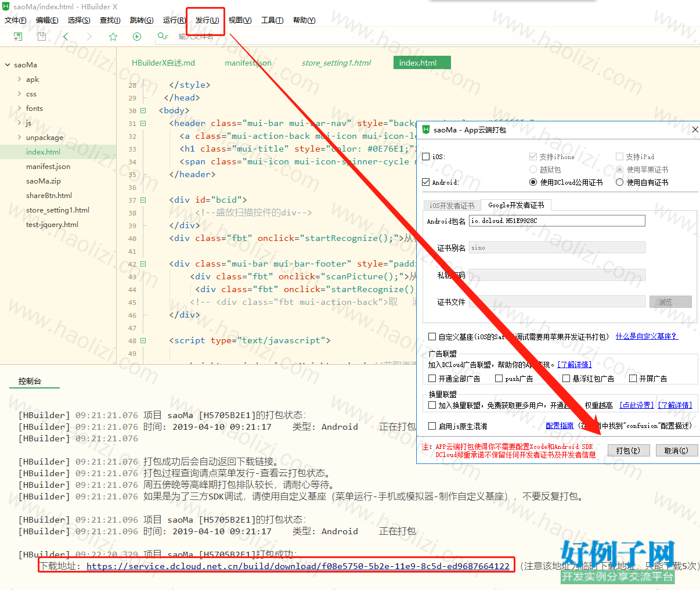
Task: Collapse code fold marker at line 42
Action: (x=143, y=264)
